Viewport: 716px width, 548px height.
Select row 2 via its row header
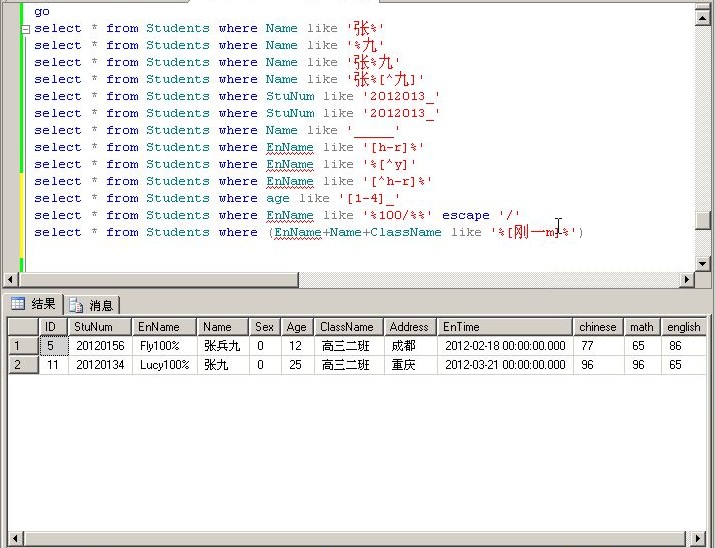coord(23,365)
